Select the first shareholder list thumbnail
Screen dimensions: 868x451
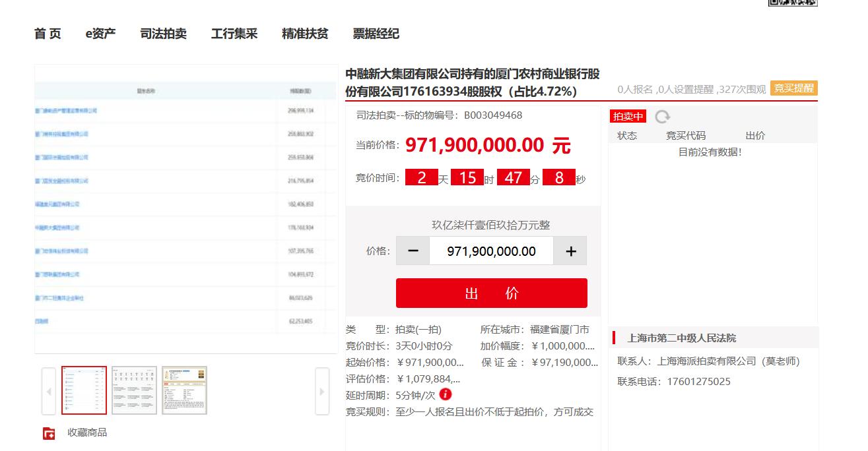(x=84, y=390)
